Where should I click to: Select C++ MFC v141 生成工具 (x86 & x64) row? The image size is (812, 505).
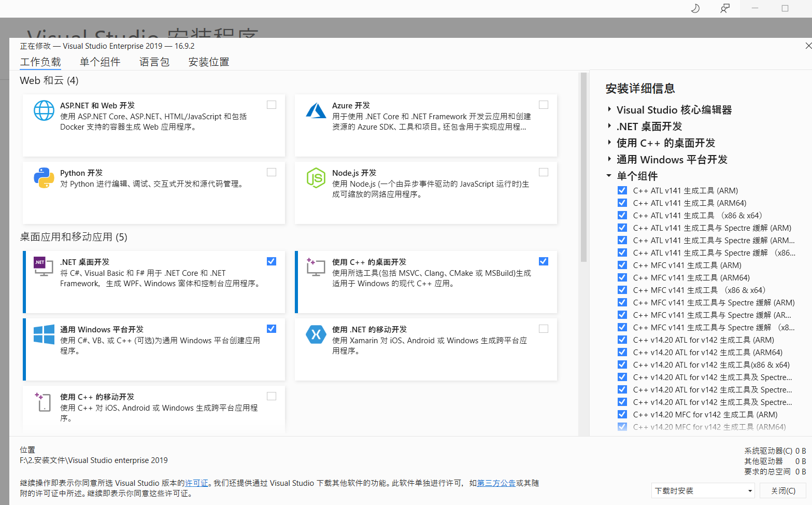699,290
